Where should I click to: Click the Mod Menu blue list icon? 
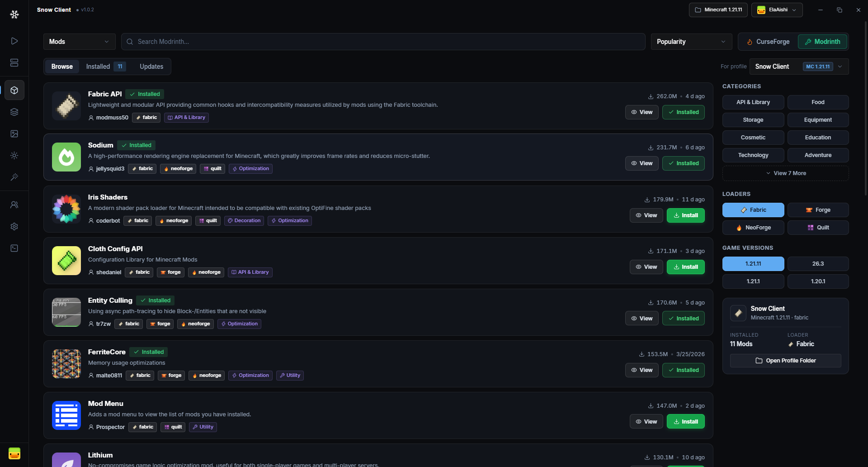pos(66,415)
